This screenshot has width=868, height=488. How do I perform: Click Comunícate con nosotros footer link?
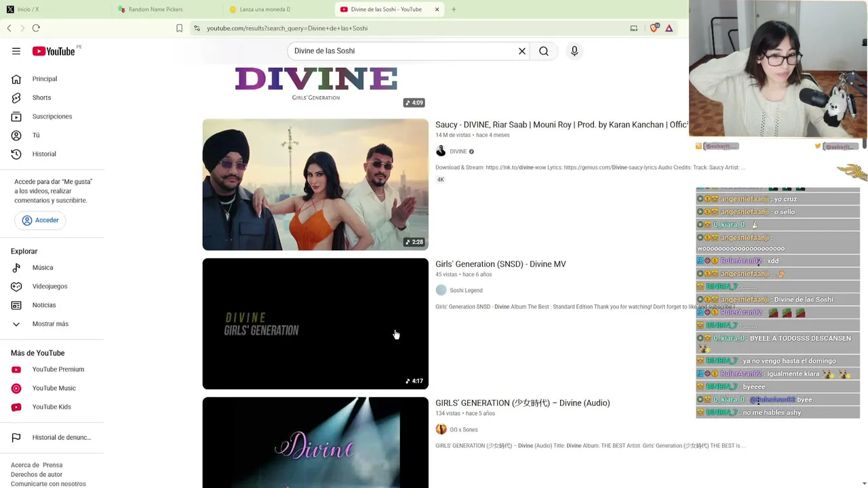click(x=48, y=484)
